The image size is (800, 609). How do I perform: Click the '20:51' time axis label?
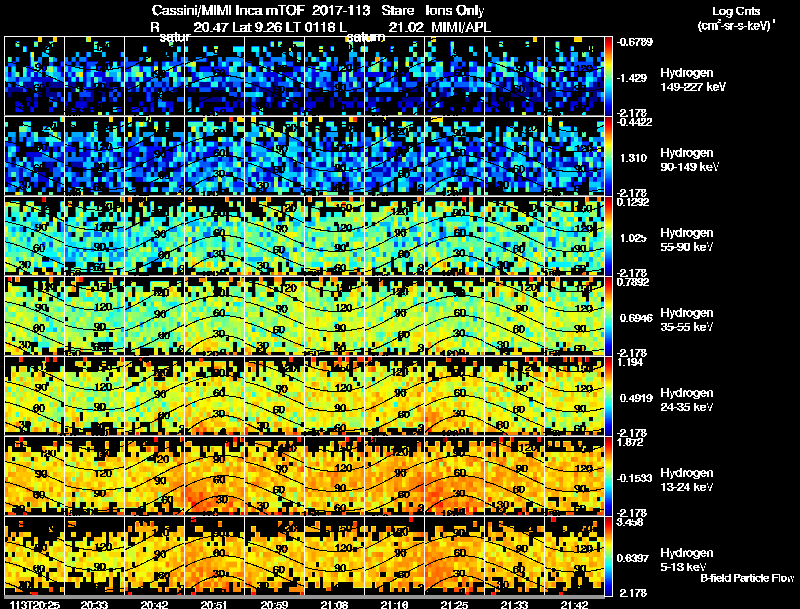[x=214, y=604]
